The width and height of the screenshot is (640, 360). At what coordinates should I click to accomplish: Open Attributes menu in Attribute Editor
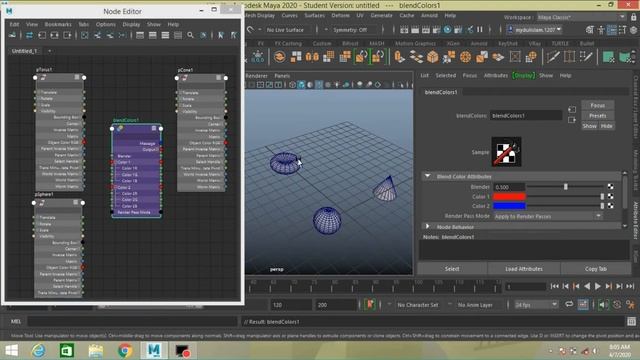496,76
